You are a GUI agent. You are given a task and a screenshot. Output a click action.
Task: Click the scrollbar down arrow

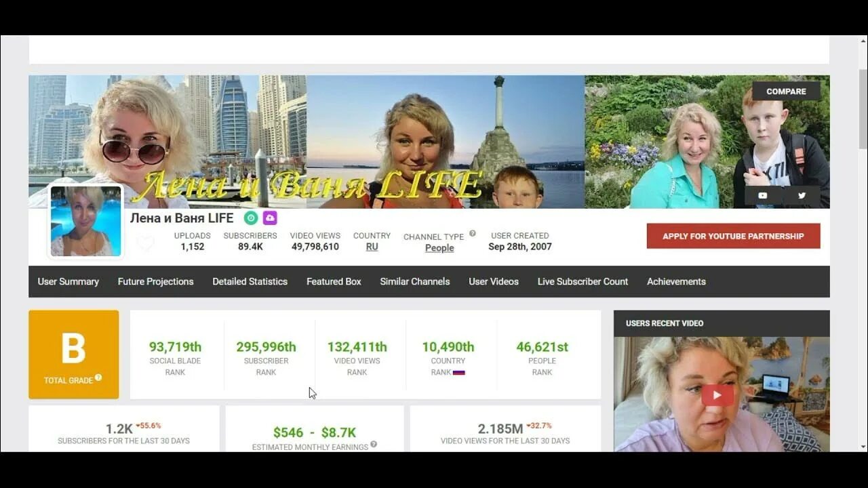click(x=862, y=447)
